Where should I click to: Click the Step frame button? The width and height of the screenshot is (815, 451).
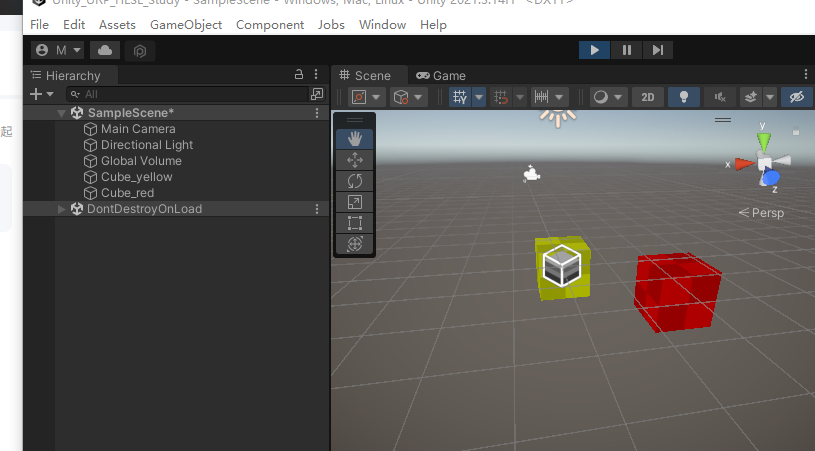point(657,50)
